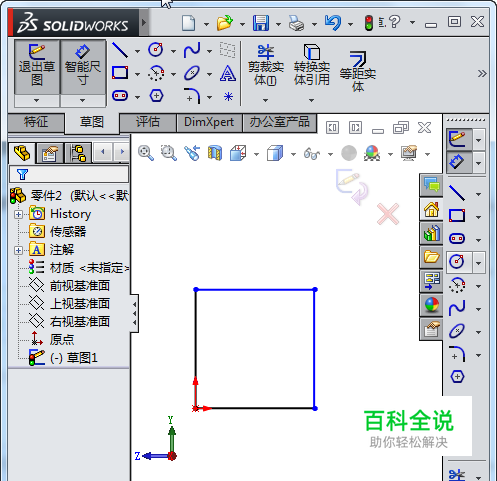The height and width of the screenshot is (481, 497).
Task: Select the Offset Entities (等距实体) tool
Action: [358, 71]
